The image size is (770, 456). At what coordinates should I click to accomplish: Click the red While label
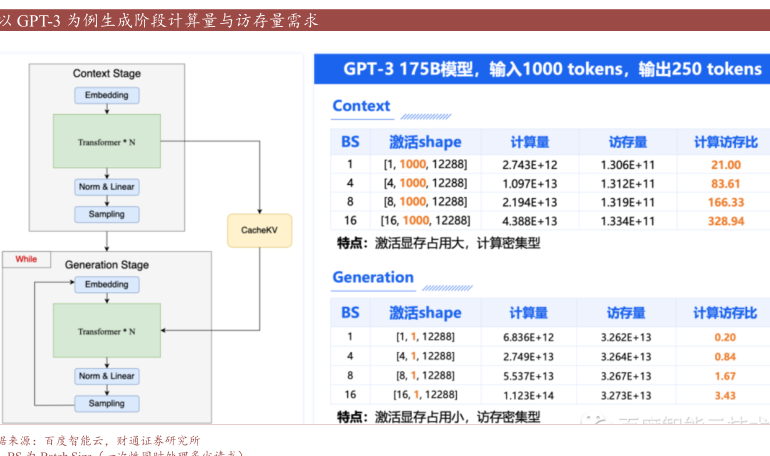click(26, 259)
